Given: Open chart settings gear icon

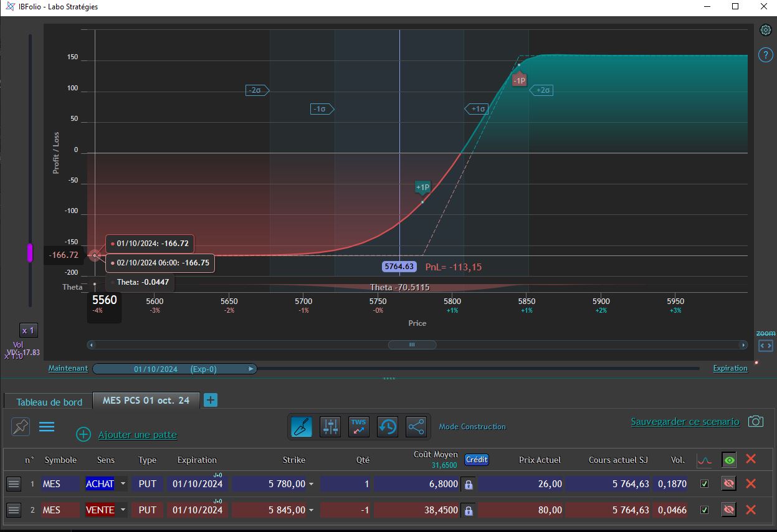Looking at the screenshot, I should [x=766, y=30].
